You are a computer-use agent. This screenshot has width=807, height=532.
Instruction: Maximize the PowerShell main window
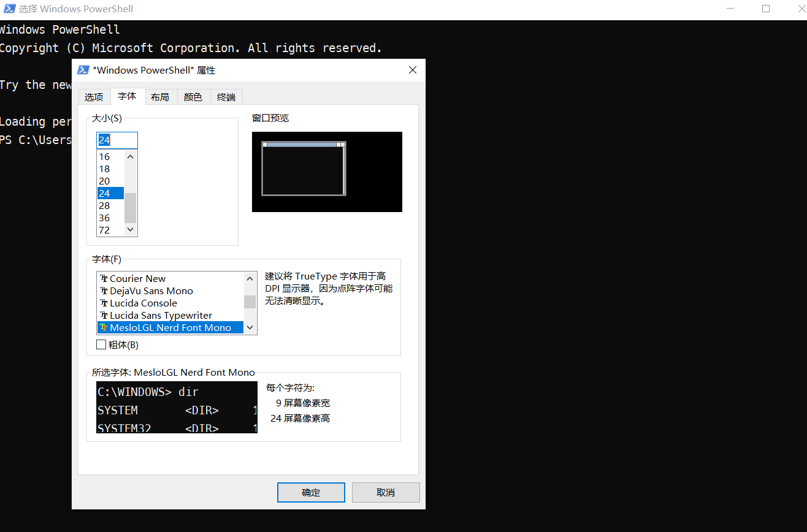765,9
